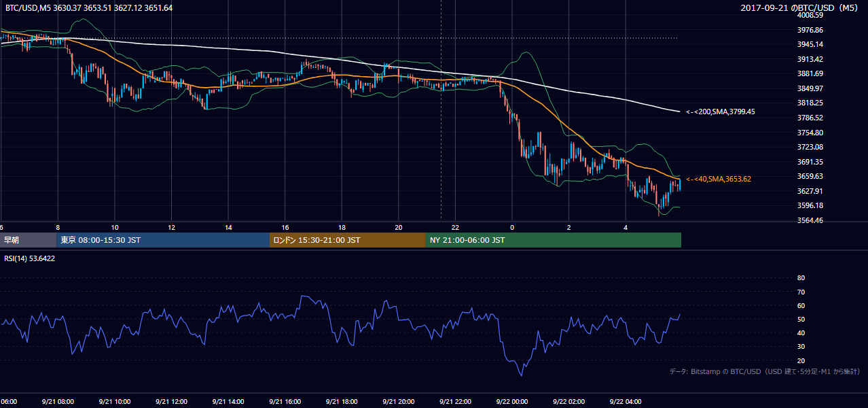Select the NY 21:00-06:00 JST session bar
The height and width of the screenshot is (408, 868).
point(554,240)
